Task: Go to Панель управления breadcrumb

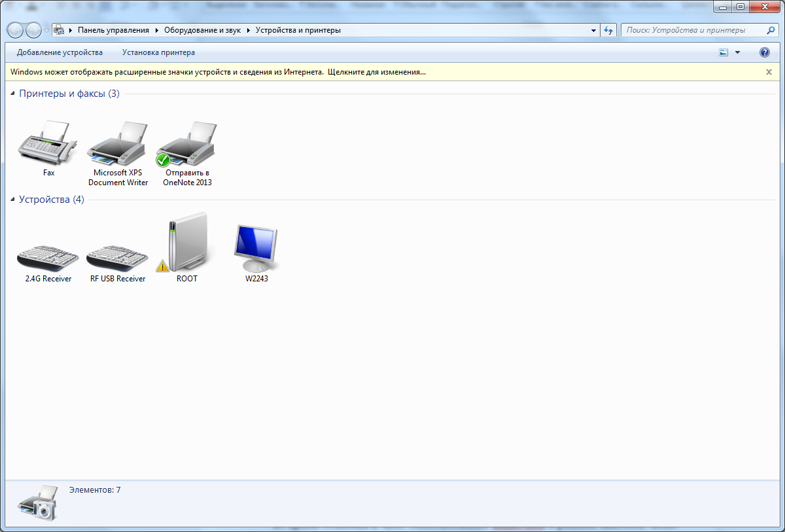Action: coord(113,30)
